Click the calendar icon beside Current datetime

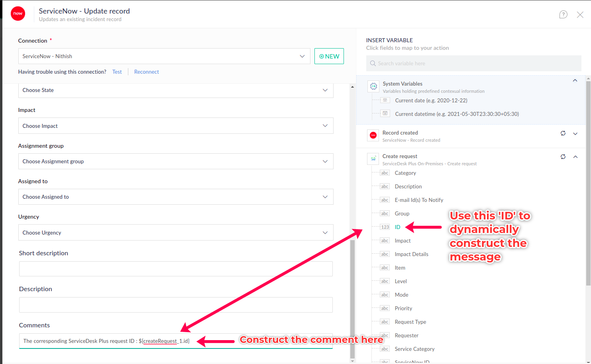tap(385, 114)
